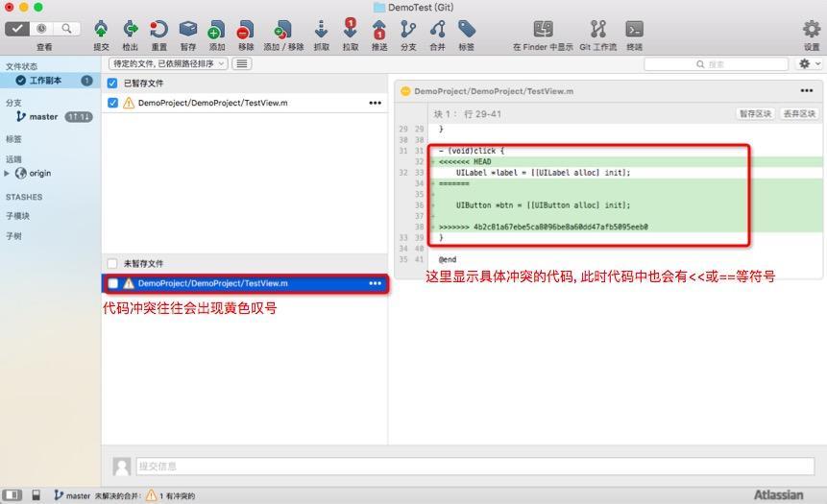The height and width of the screenshot is (504, 827).
Task: Click the commit message input field
Action: point(475,466)
